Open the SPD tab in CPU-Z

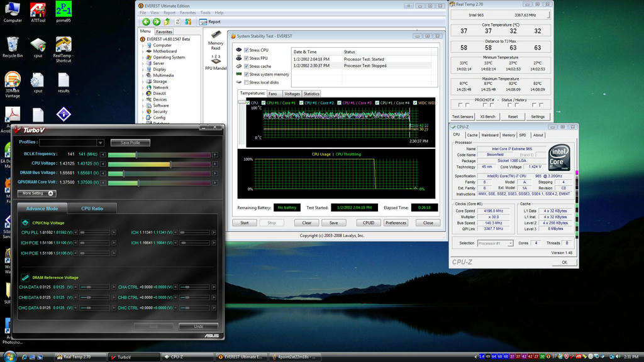coord(523,135)
